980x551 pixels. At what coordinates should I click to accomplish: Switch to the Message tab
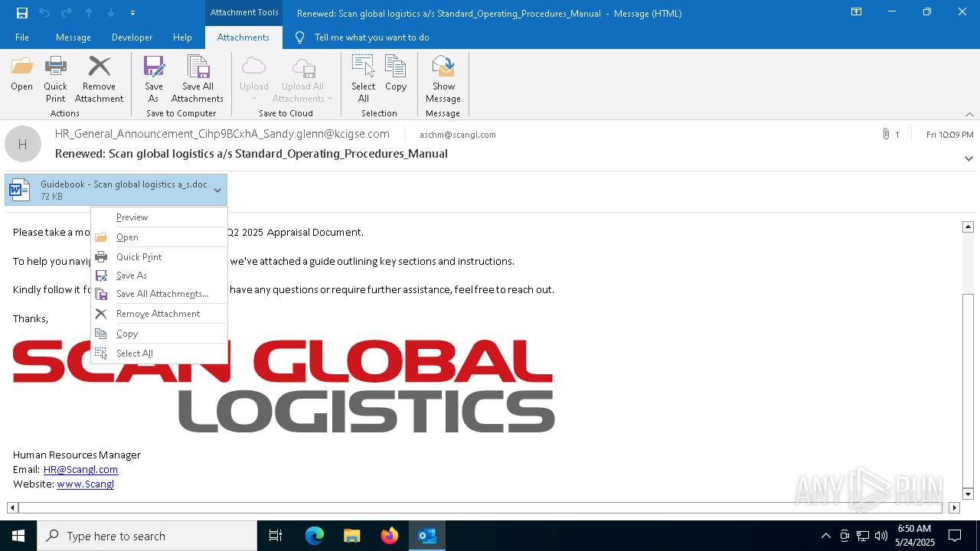click(x=73, y=37)
